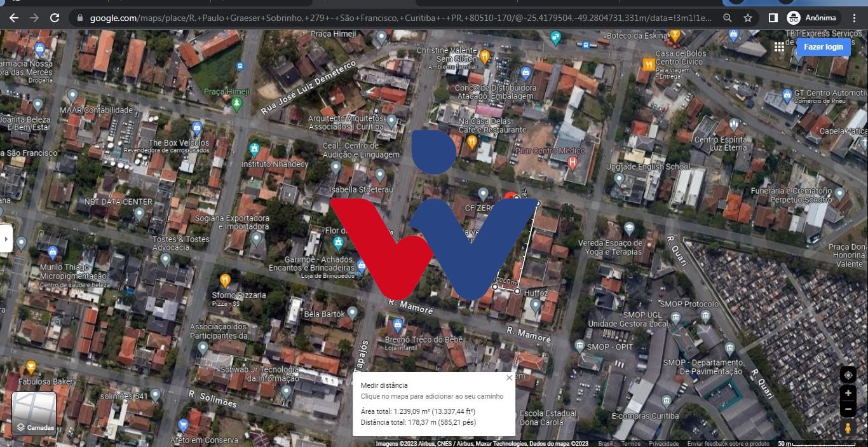Open the Privacidade footer link
The height and width of the screenshot is (447, 868).
664,444
